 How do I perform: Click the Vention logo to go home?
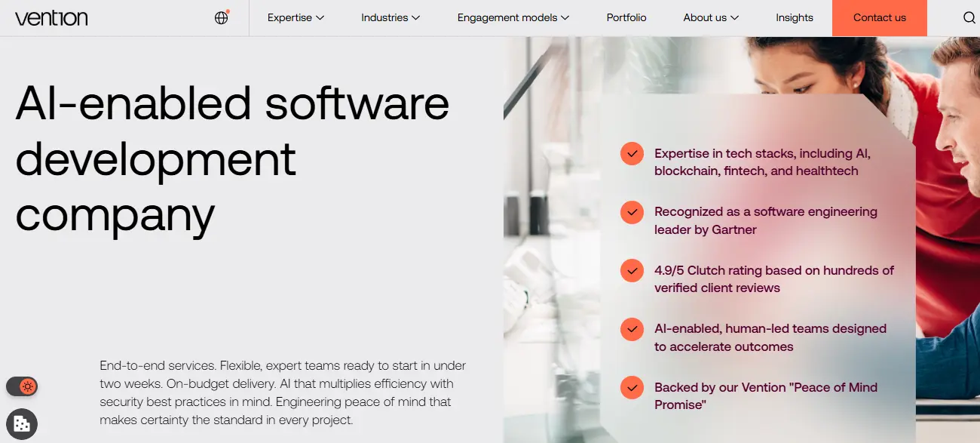coord(51,18)
